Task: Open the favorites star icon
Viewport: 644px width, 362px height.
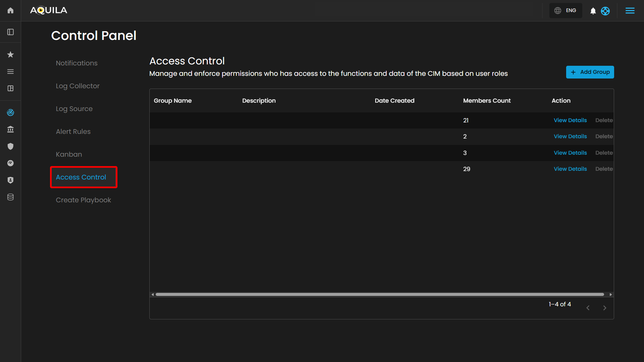Action: click(x=10, y=54)
